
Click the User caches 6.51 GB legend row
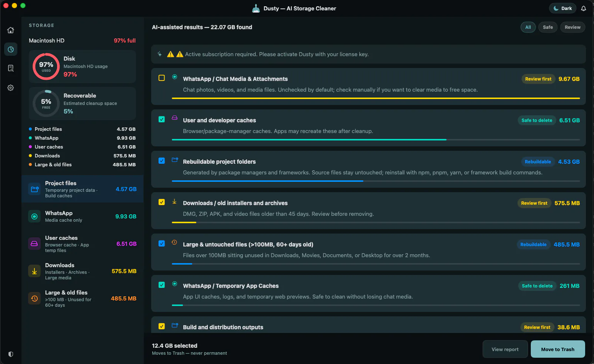82,147
